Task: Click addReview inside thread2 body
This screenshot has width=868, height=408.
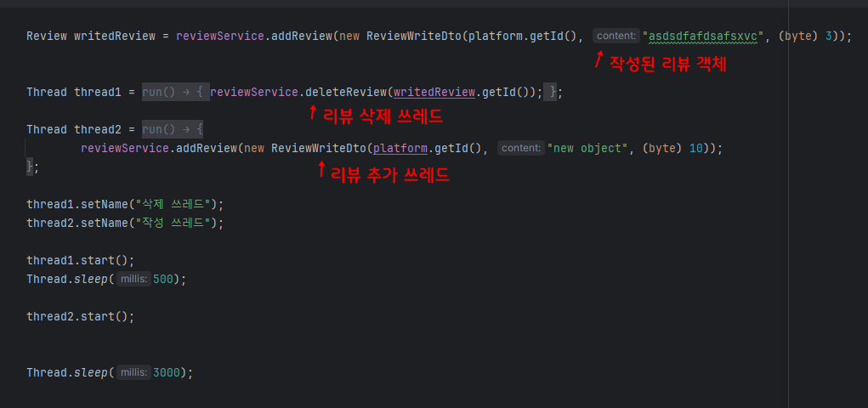Action: point(207,149)
